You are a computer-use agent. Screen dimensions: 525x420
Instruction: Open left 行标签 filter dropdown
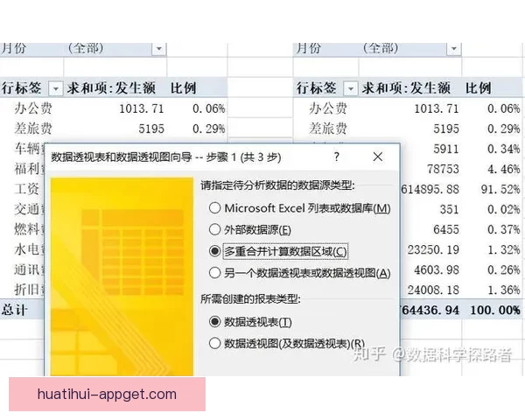pos(56,88)
